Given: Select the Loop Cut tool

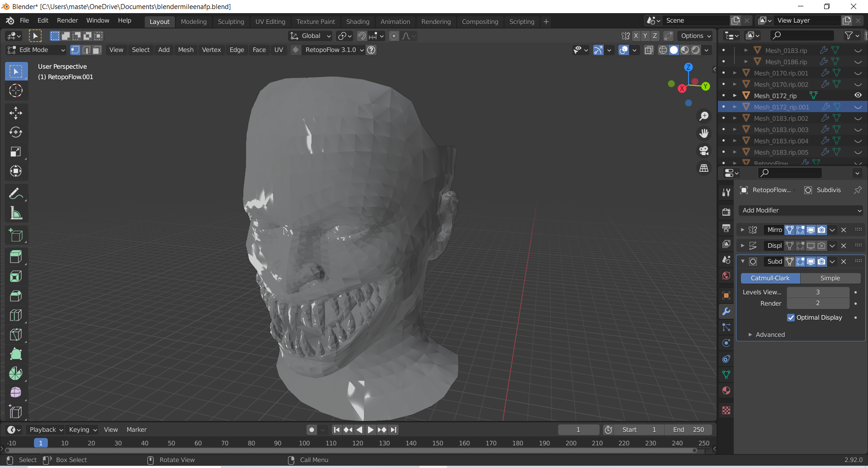Looking at the screenshot, I should pyautogui.click(x=16, y=315).
